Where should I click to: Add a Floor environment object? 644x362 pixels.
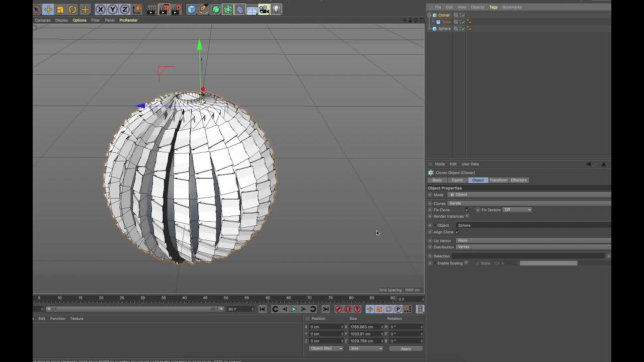[252, 9]
